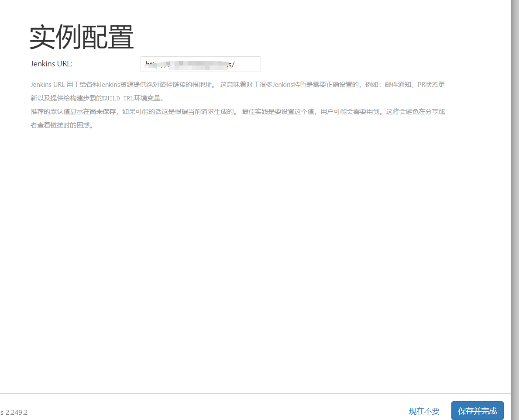
Task: Click the Jenkins URL: label
Action: [x=52, y=64]
